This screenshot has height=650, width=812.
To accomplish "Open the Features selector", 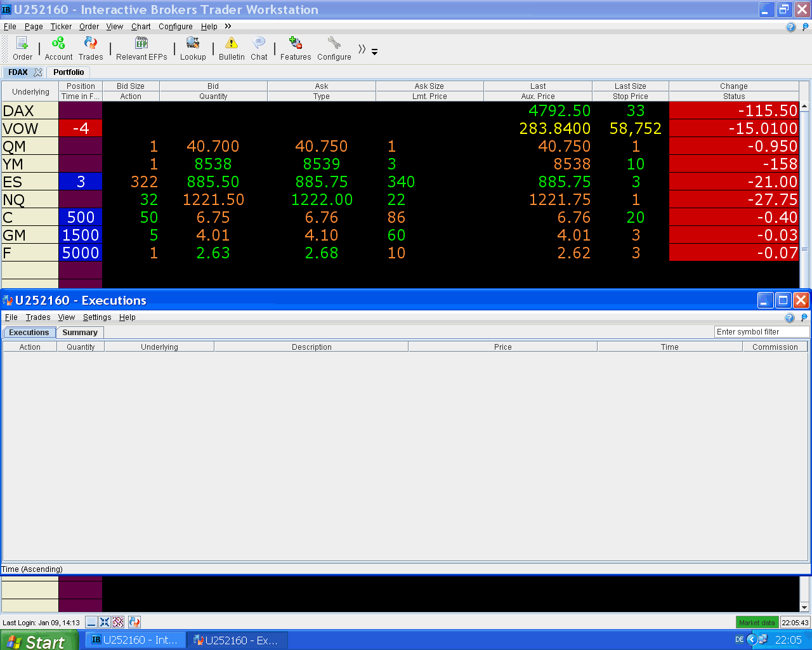I will click(296, 48).
